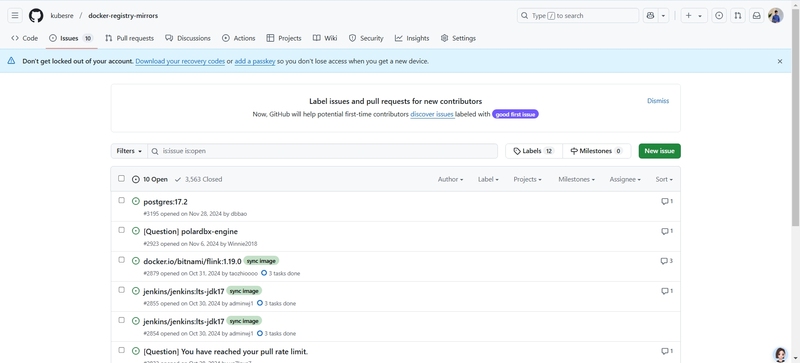Expand the Milestones filter dropdown
The image size is (800, 363).
point(577,180)
